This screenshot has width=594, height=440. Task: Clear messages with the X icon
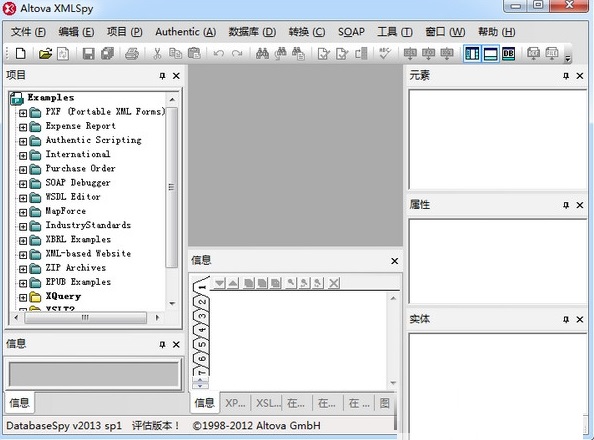(x=334, y=283)
